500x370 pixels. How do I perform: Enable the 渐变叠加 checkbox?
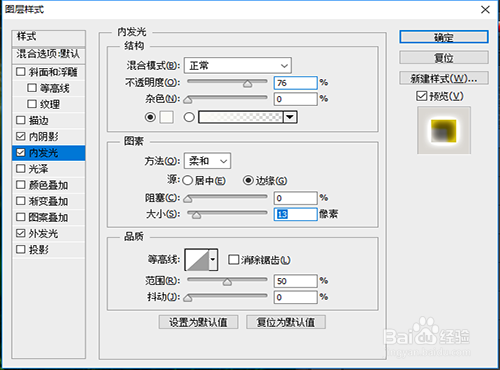pos(21,201)
